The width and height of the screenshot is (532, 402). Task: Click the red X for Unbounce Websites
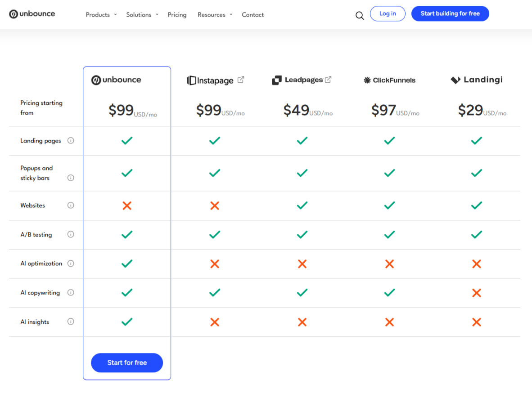(x=126, y=205)
